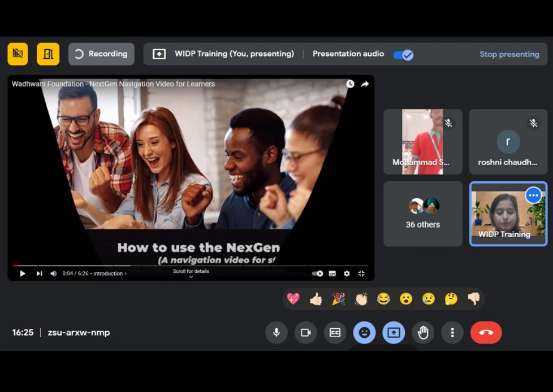Mute the video volume speaker icon
553x392 pixels.
tap(53, 273)
